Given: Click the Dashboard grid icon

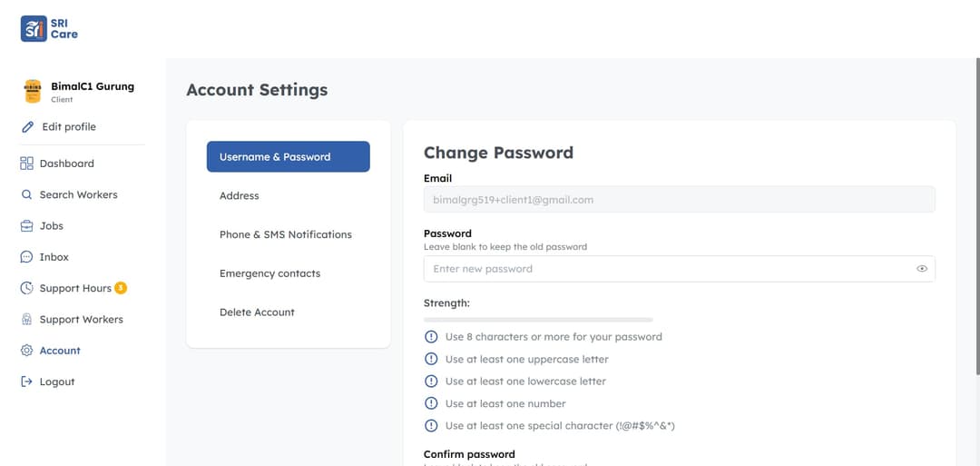Looking at the screenshot, I should coord(27,164).
